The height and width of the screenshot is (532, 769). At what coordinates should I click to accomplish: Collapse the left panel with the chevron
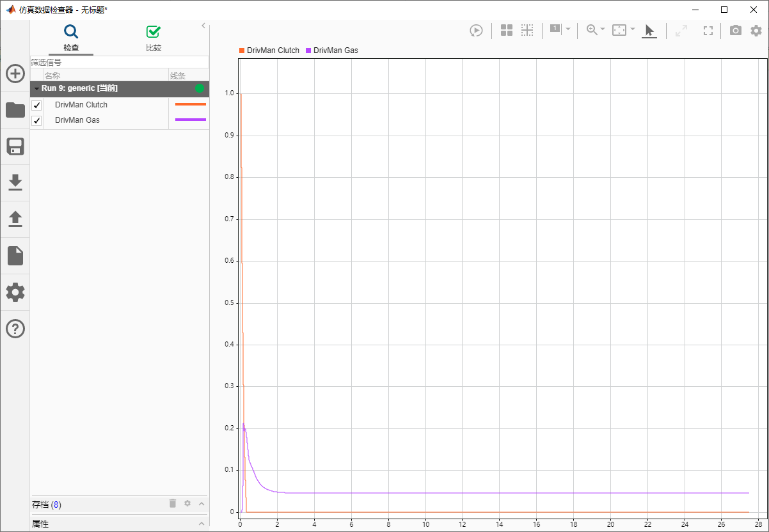[203, 26]
